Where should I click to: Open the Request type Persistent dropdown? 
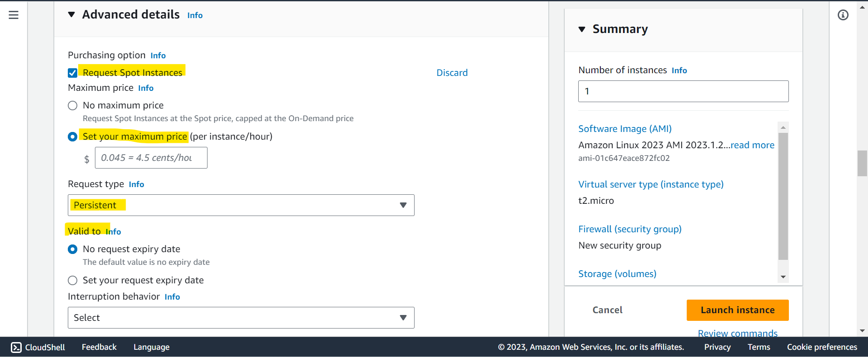pos(241,205)
